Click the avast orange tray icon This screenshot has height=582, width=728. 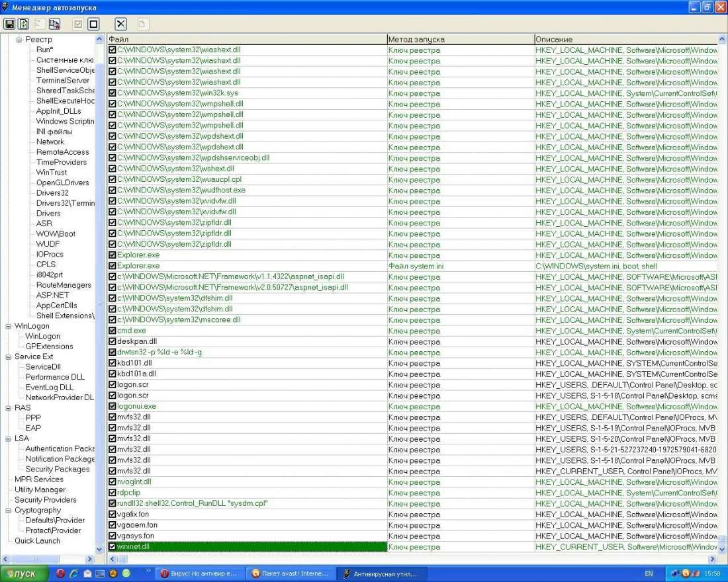tap(686, 573)
